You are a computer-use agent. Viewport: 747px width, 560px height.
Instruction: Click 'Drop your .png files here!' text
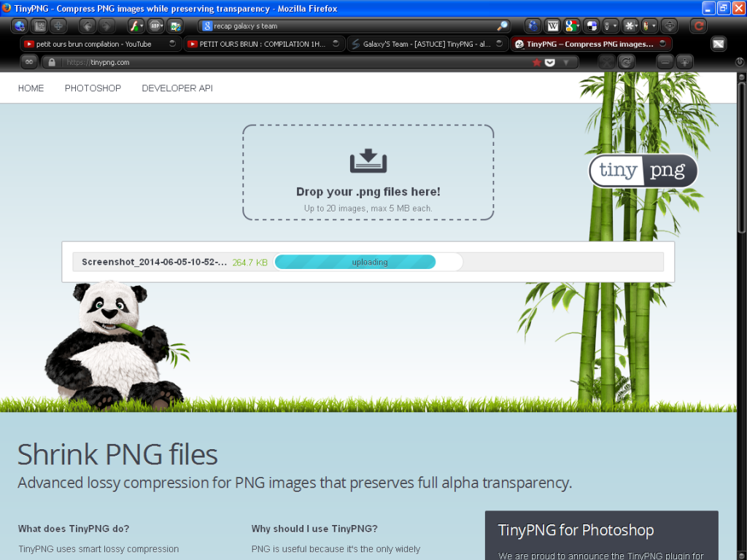pyautogui.click(x=368, y=192)
